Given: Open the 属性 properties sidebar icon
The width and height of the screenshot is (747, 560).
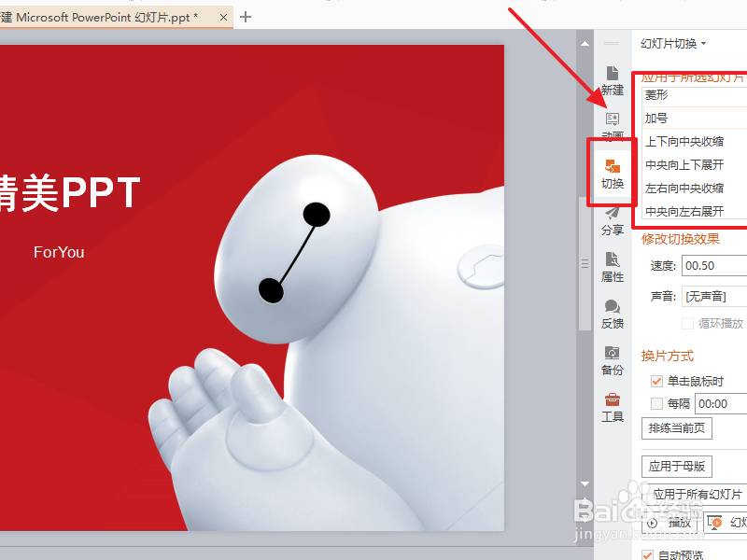Looking at the screenshot, I should 613,268.
